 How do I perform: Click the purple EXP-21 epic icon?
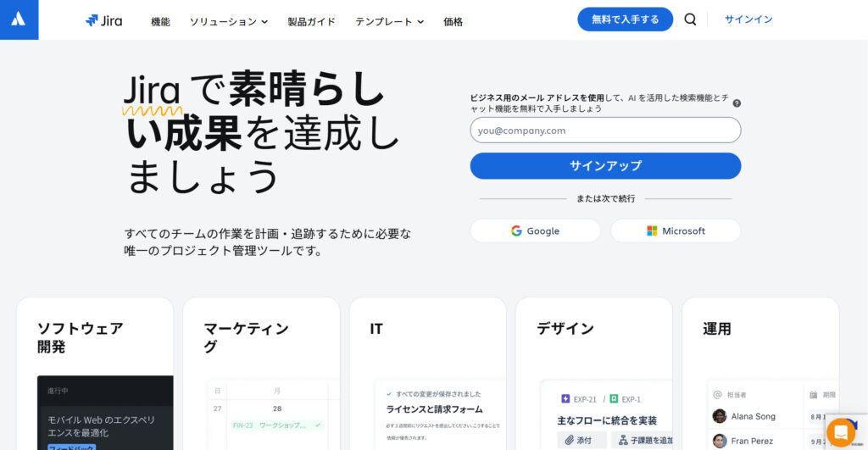point(565,399)
